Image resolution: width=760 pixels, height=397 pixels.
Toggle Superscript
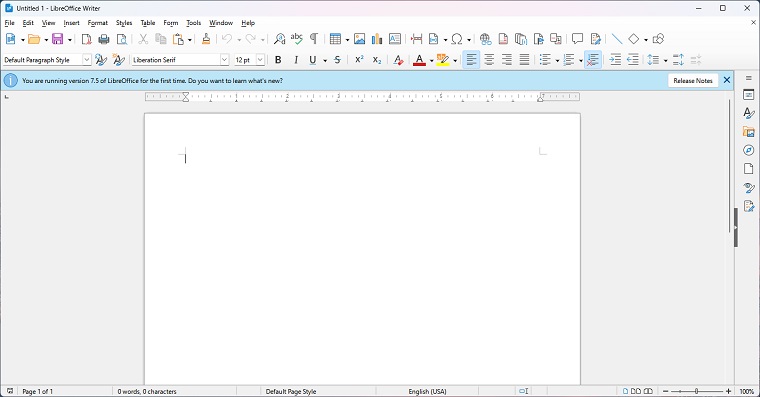pyautogui.click(x=359, y=60)
